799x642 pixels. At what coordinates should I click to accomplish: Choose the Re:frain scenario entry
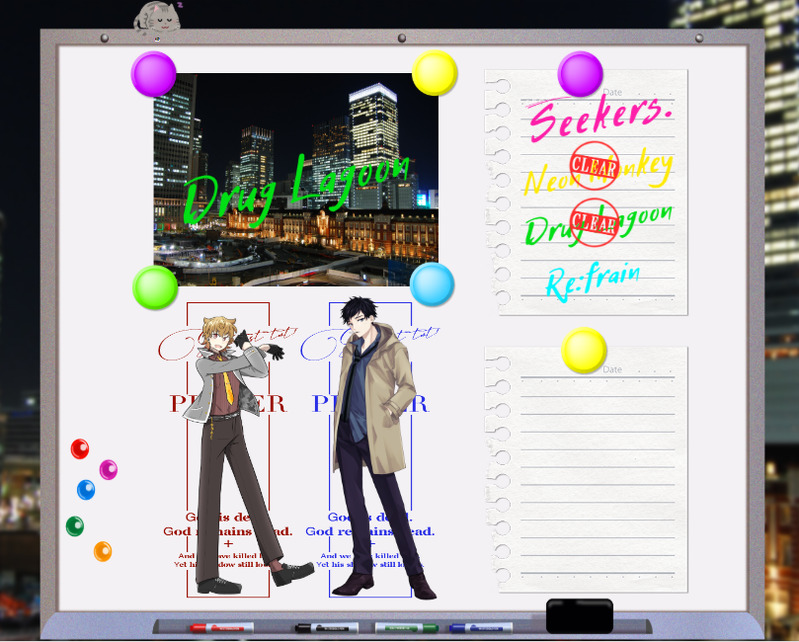[x=594, y=281]
